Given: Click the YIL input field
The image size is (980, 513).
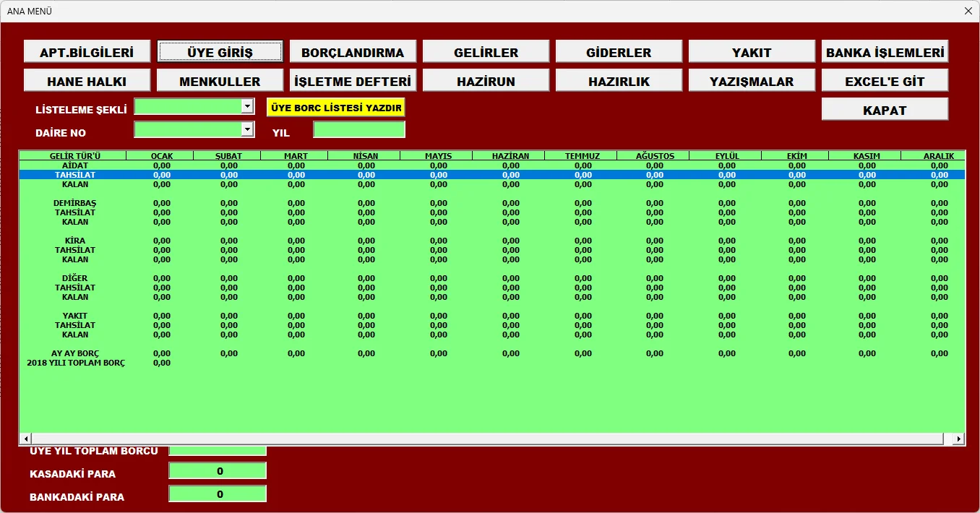Looking at the screenshot, I should click(359, 130).
